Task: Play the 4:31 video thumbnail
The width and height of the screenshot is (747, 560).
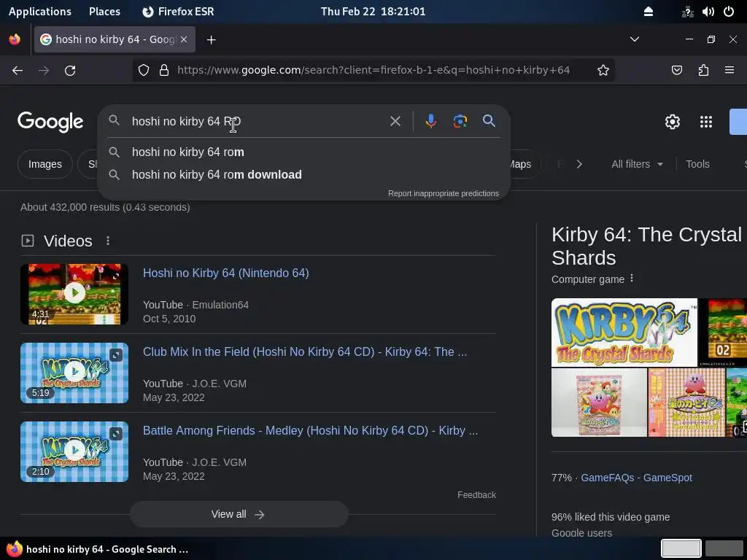Action: coord(74,295)
